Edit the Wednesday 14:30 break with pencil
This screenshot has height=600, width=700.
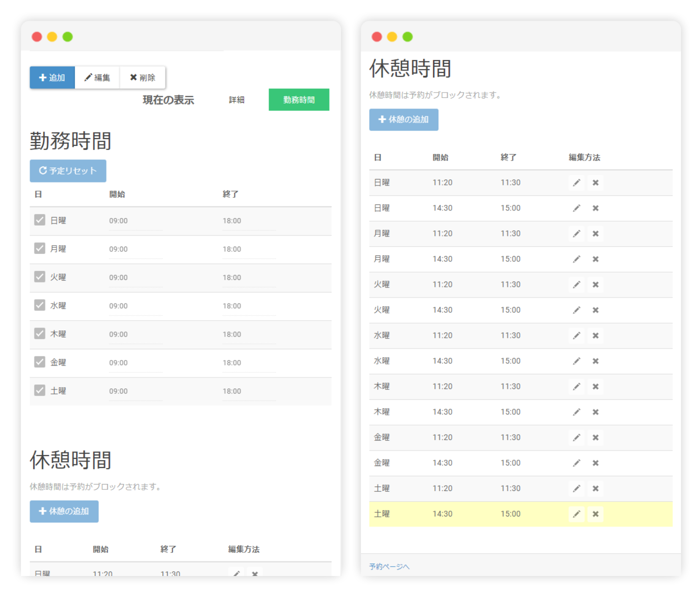576,361
